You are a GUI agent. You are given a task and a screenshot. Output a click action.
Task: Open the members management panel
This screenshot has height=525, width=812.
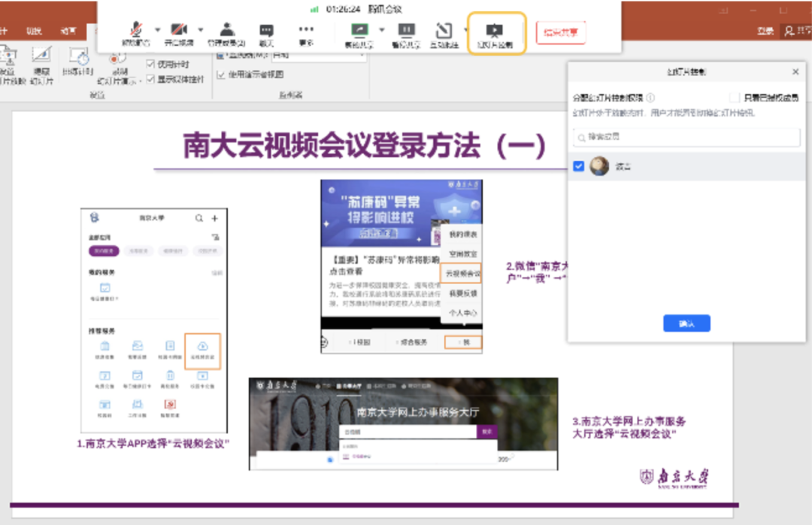pos(228,30)
